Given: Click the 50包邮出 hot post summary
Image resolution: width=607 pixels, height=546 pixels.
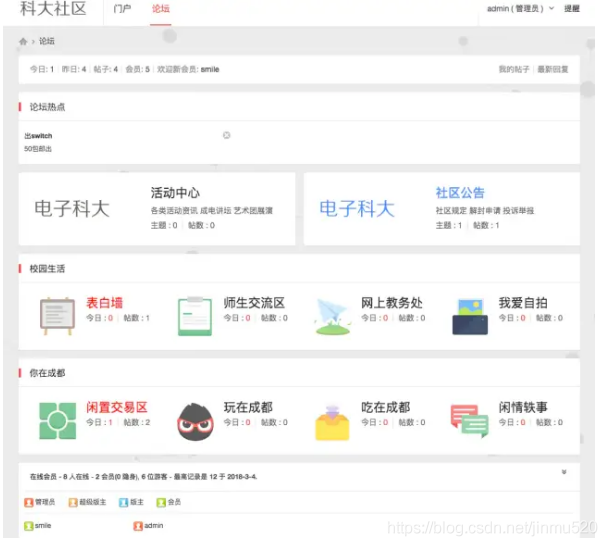Looking at the screenshot, I should point(38,149).
